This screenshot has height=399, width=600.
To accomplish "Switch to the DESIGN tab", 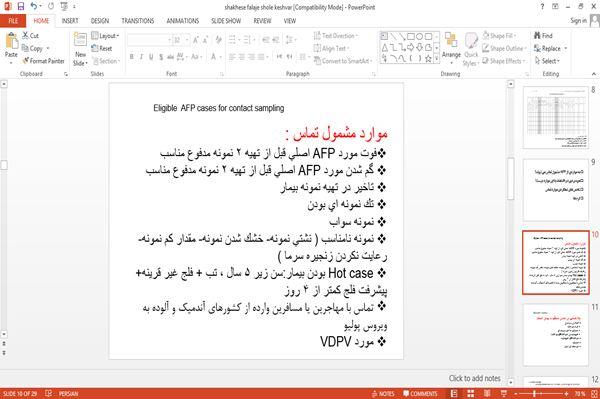I will click(99, 21).
